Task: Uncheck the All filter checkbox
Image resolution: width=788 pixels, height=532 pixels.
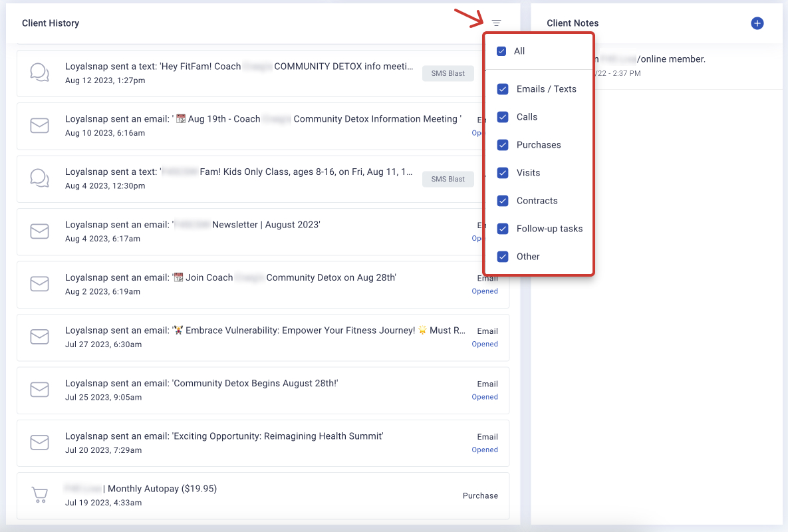Action: 501,51
